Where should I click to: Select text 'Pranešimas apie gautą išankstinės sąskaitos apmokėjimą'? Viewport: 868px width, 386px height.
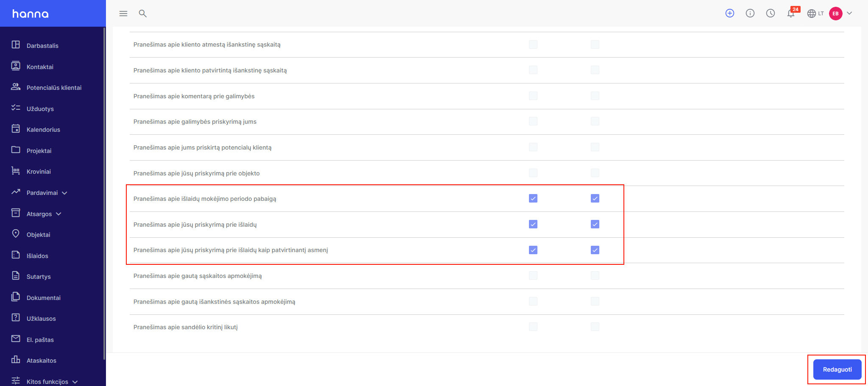click(214, 302)
